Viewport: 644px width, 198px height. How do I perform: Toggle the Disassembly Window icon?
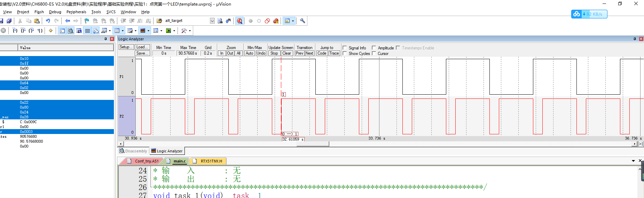pyautogui.click(x=70, y=31)
